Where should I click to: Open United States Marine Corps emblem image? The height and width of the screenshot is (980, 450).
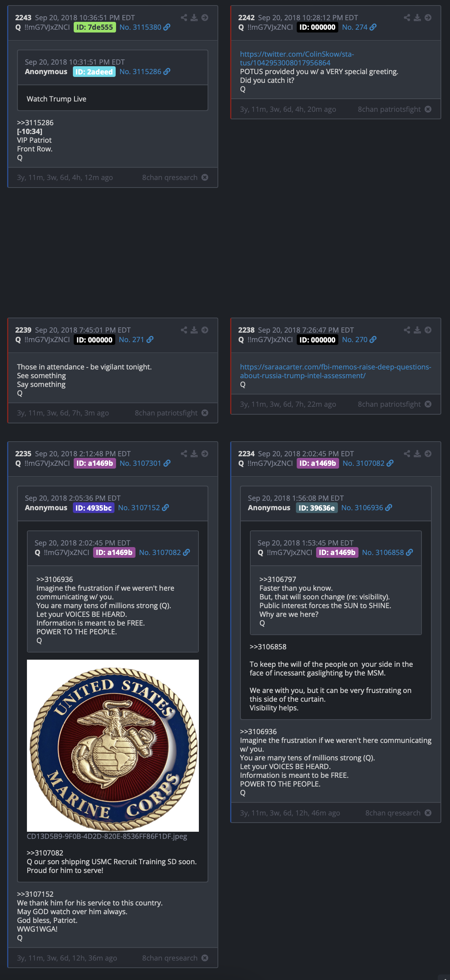[113, 746]
